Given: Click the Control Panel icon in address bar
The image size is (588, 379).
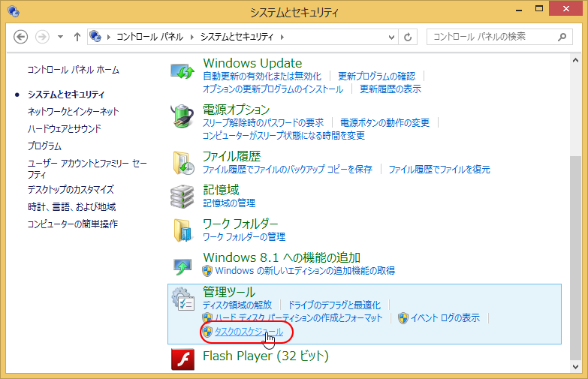Looking at the screenshot, I should click(x=95, y=36).
